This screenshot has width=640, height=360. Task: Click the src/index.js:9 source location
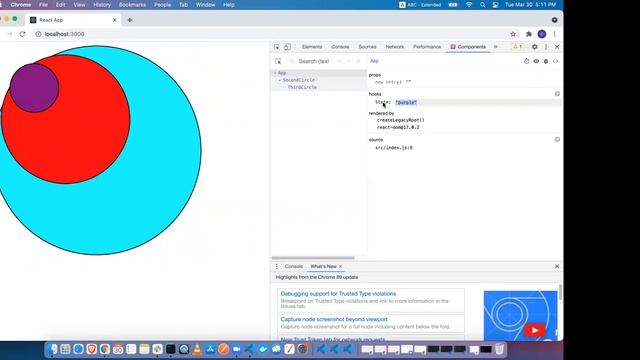[394, 148]
